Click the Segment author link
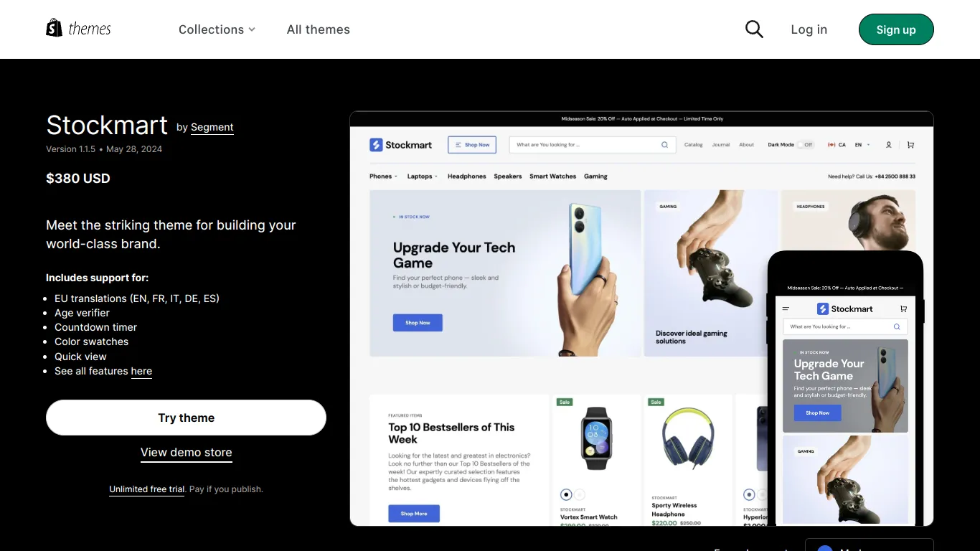Screen dimensions: 980x551 pyautogui.click(x=212, y=127)
